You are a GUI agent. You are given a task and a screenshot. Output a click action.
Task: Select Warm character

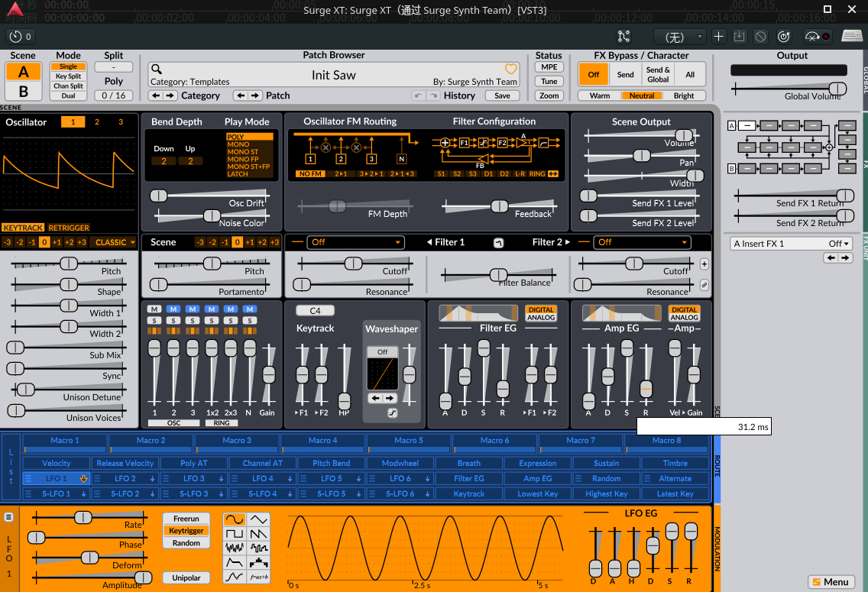(x=600, y=95)
